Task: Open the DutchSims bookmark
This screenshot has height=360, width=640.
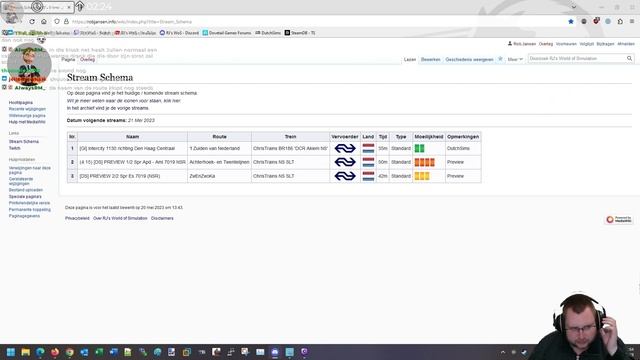Action: click(x=268, y=33)
